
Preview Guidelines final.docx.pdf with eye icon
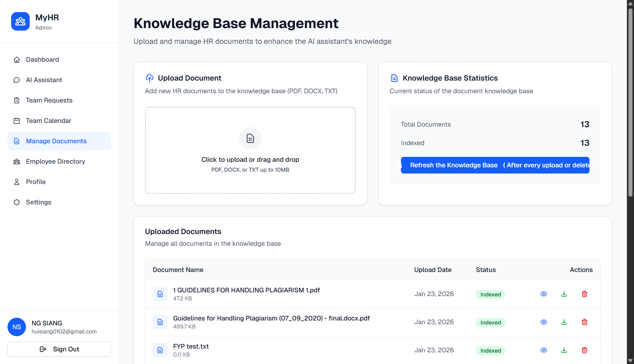pyautogui.click(x=543, y=322)
